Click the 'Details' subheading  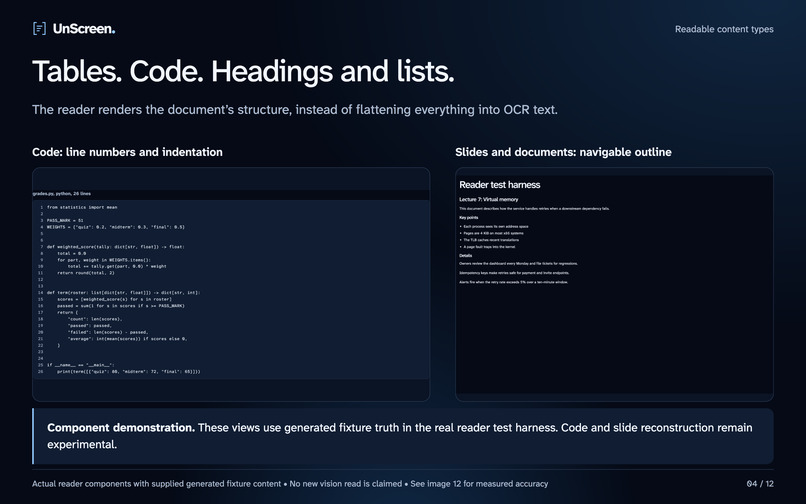click(466, 256)
